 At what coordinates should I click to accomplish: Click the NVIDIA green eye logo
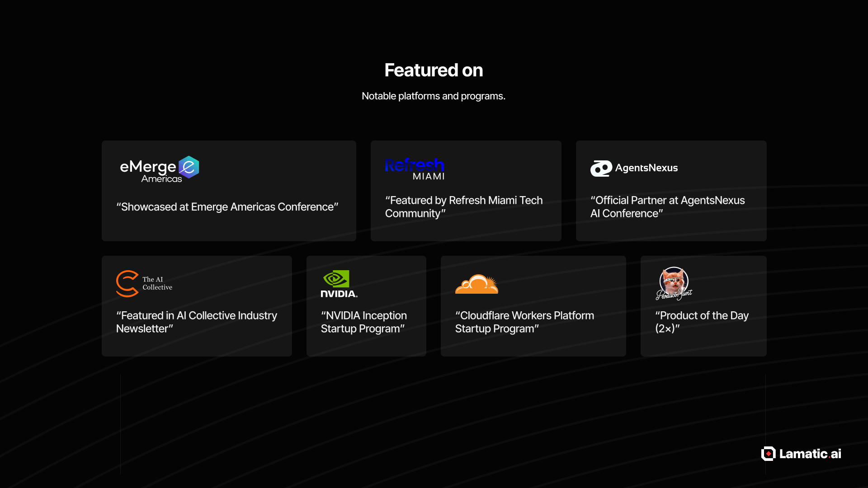click(336, 279)
